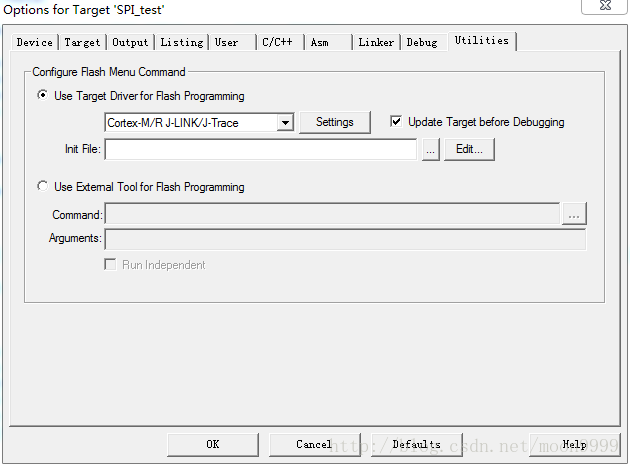This screenshot has width=630, height=466.
Task: Open Help for this dialog
Action: pos(575,444)
